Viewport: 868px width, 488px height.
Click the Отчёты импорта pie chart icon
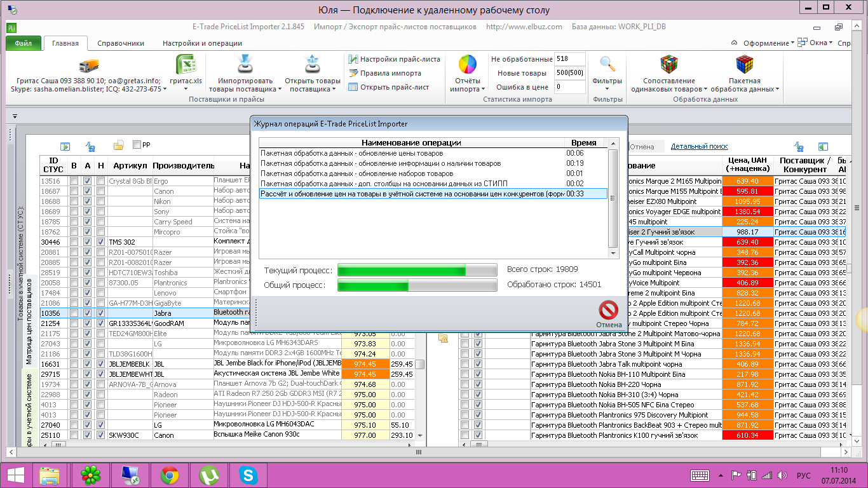tap(468, 64)
